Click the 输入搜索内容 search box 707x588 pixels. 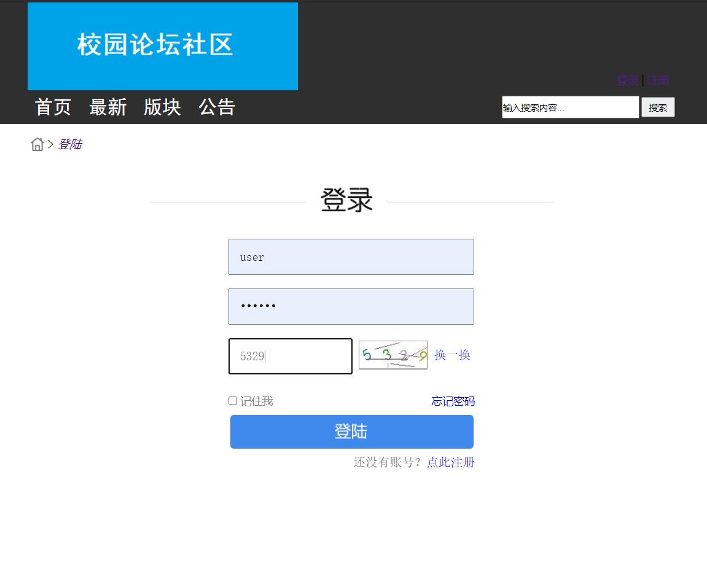point(570,107)
